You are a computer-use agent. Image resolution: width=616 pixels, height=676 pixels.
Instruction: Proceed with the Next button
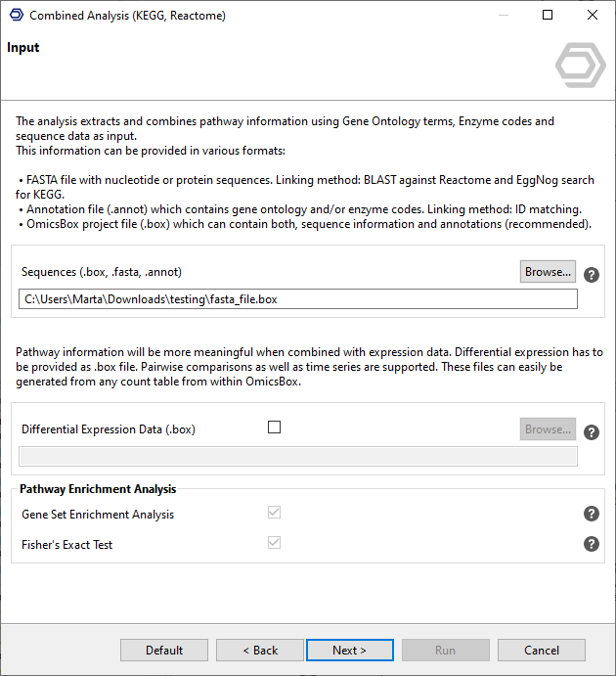tap(349, 651)
